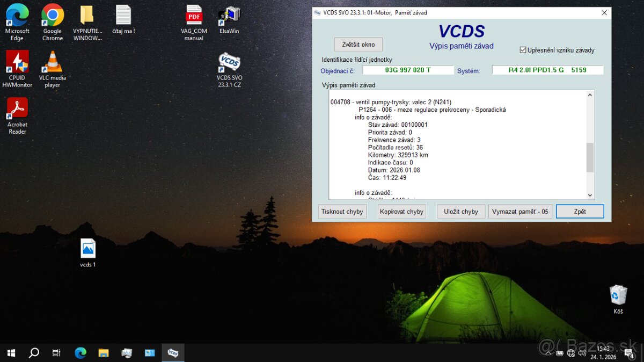Click Zvětšit okno to enlarge the window

[x=358, y=44]
